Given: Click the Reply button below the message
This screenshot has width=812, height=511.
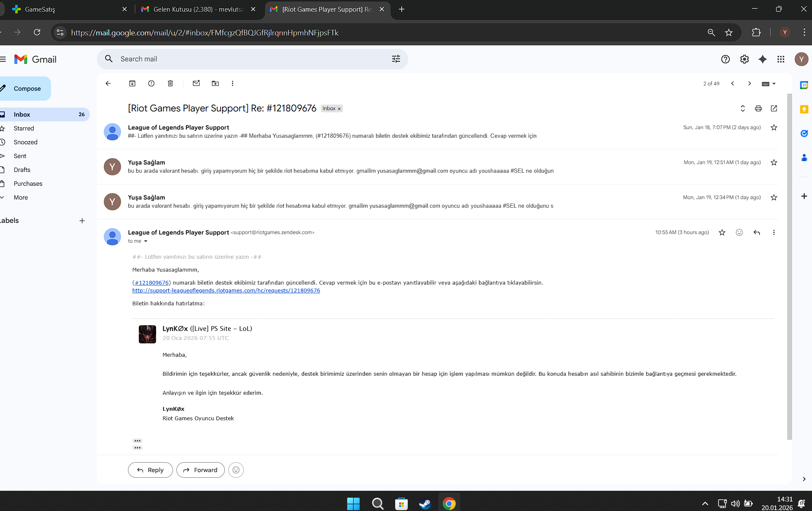Looking at the screenshot, I should pyautogui.click(x=150, y=470).
